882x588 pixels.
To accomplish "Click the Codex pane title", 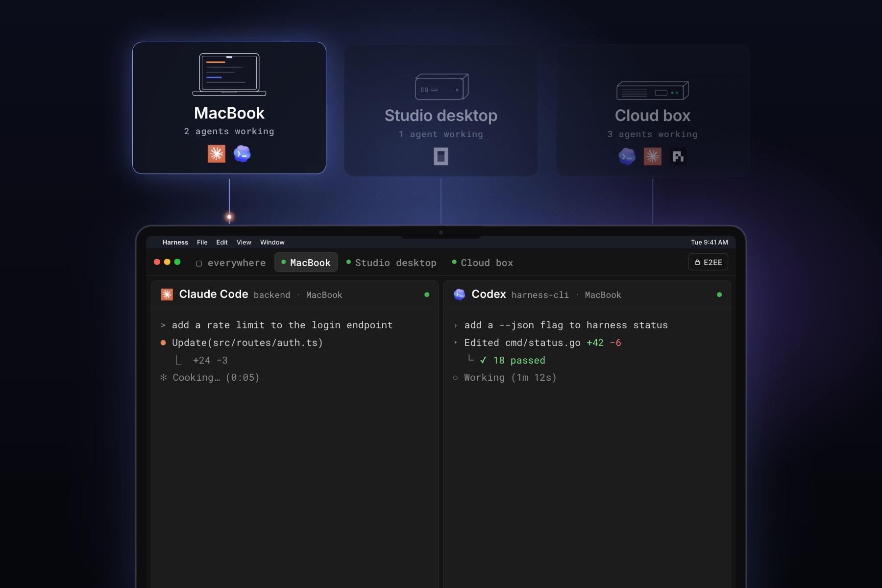I will point(489,294).
